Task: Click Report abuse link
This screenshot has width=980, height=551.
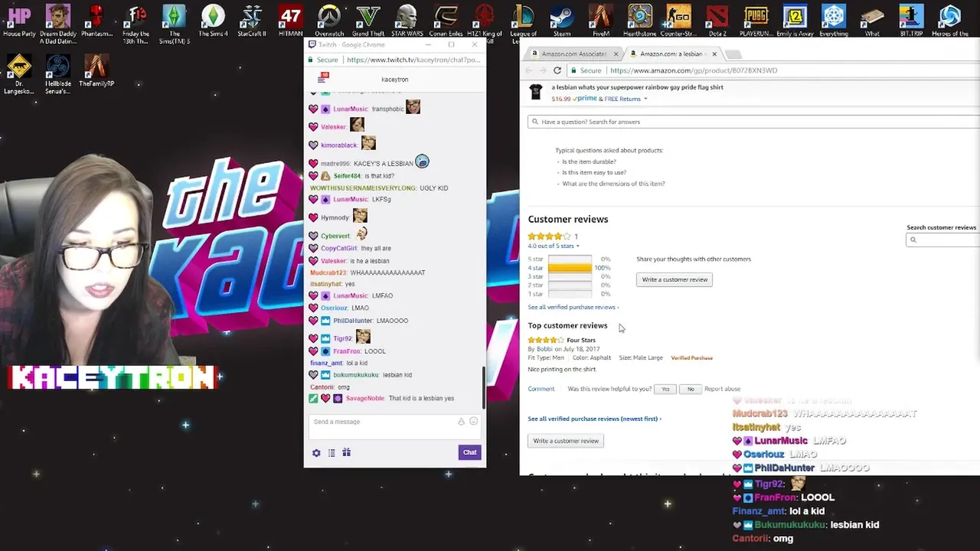Action: pos(722,389)
